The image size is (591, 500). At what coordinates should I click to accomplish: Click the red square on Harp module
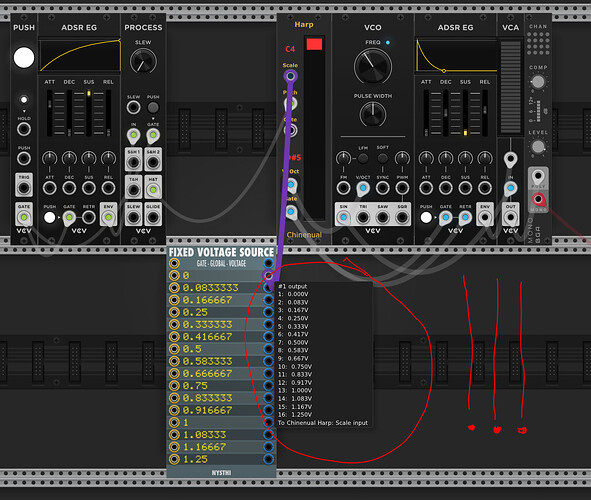click(314, 44)
